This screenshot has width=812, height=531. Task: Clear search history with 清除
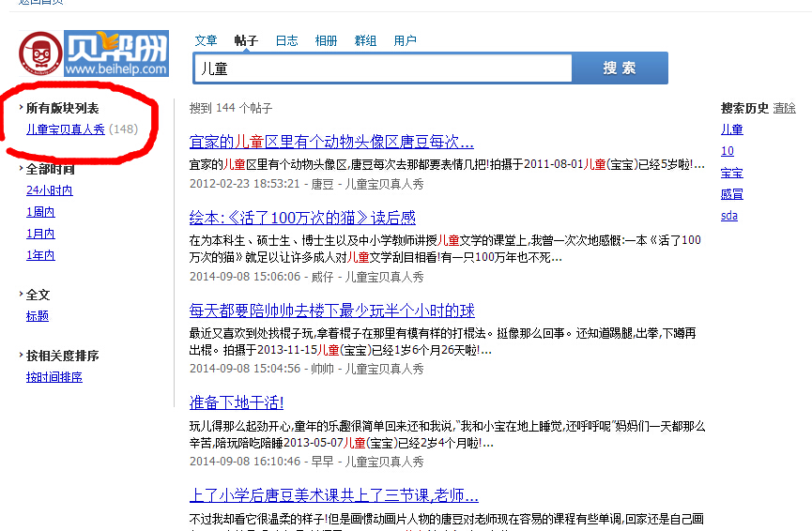[x=784, y=108]
